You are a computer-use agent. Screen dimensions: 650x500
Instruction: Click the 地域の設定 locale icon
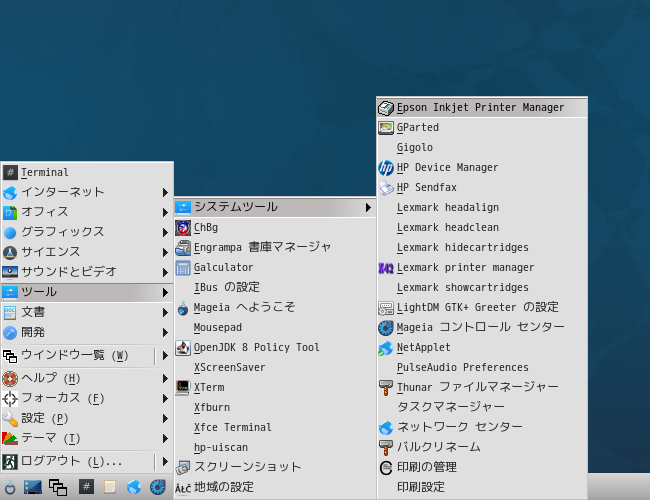coord(183,488)
